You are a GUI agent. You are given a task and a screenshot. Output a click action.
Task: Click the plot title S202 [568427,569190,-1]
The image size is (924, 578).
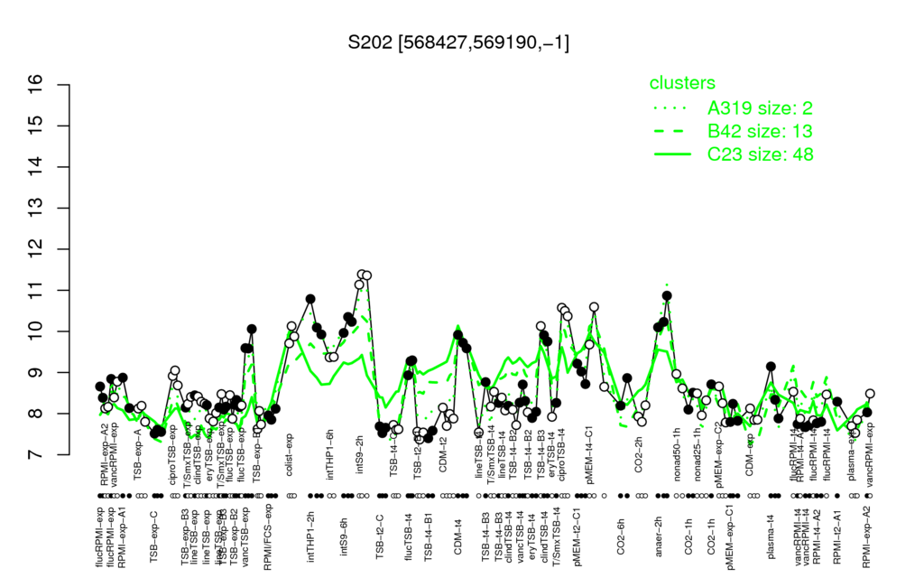click(458, 42)
